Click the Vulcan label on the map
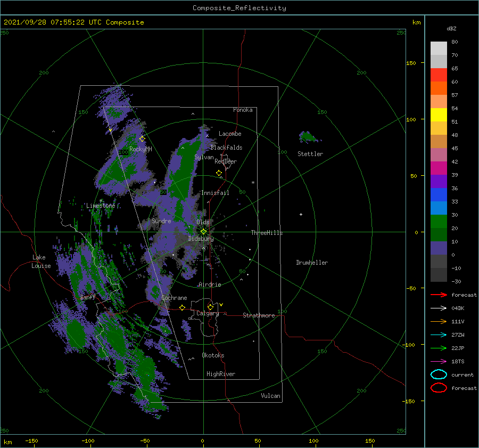 [x=270, y=396]
